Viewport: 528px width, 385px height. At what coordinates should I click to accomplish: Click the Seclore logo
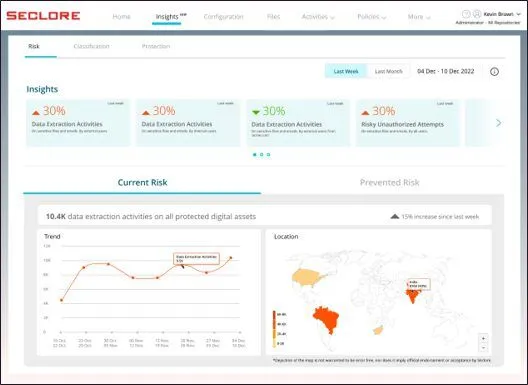[43, 15]
